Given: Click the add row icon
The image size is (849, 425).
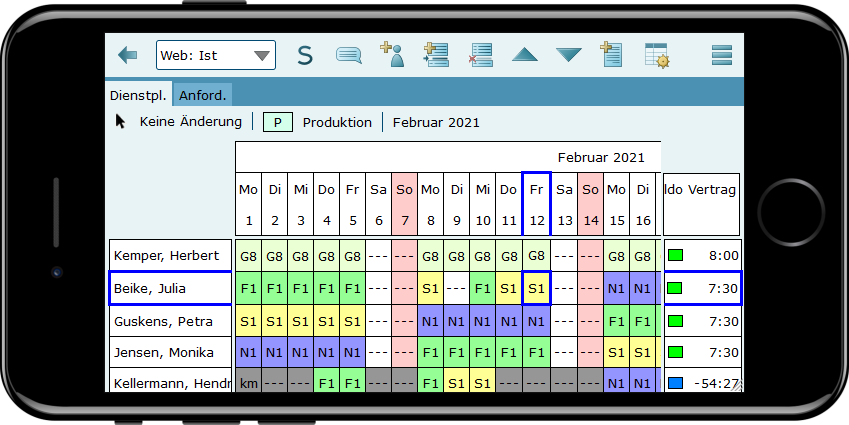Looking at the screenshot, I should click(x=435, y=54).
